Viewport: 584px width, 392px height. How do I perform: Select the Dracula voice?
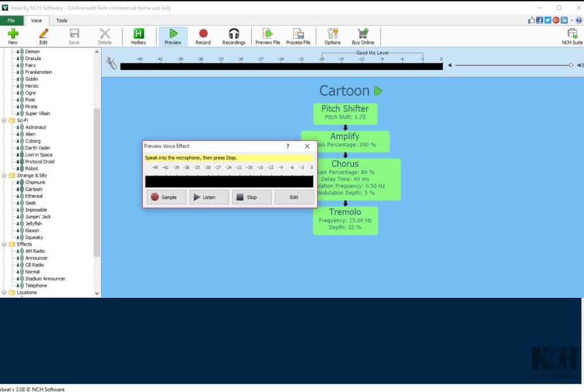(x=33, y=58)
